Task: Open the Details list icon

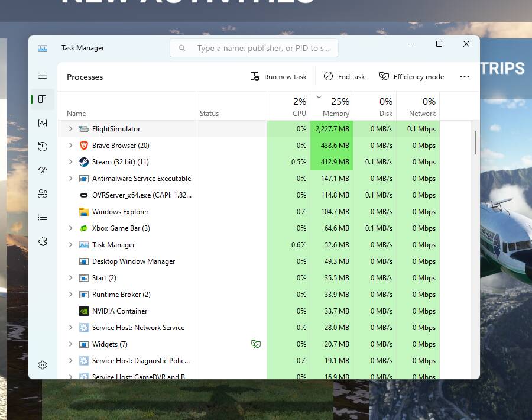Action: 43,218
